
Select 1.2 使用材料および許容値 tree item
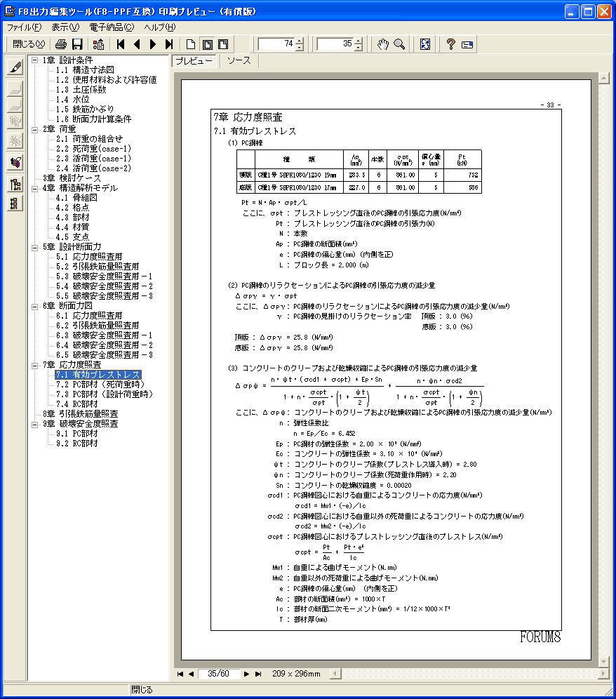click(x=106, y=80)
